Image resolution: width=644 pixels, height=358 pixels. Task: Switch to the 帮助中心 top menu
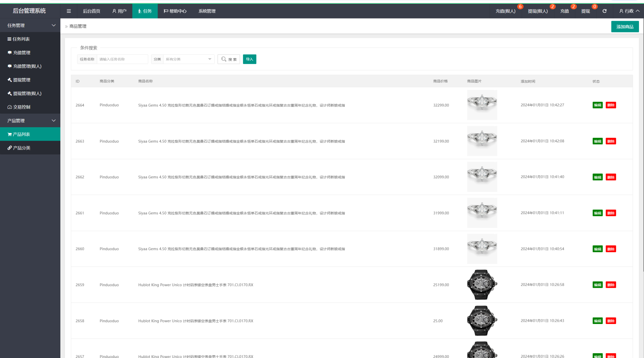175,11
